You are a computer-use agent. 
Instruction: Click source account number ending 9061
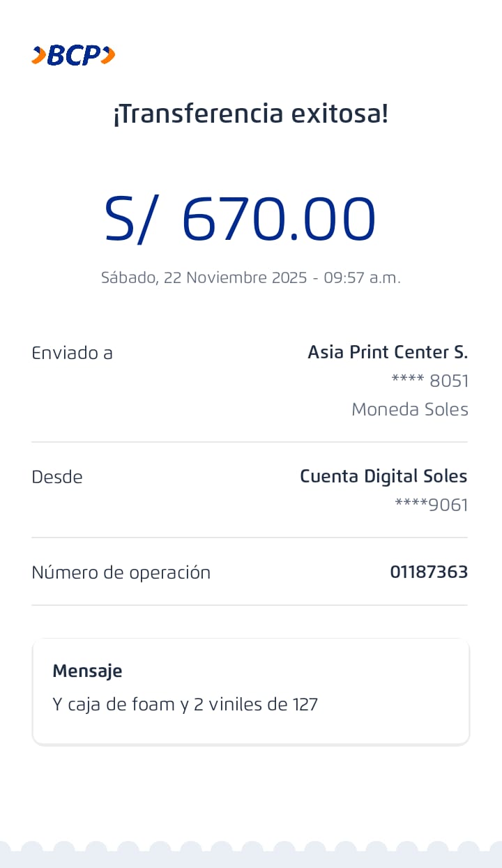coord(432,505)
